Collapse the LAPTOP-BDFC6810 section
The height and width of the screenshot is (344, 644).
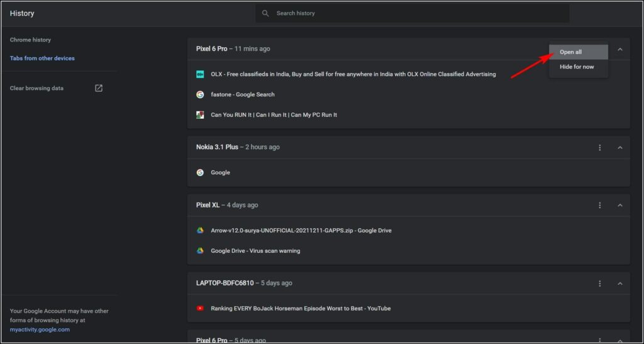pyautogui.click(x=620, y=284)
